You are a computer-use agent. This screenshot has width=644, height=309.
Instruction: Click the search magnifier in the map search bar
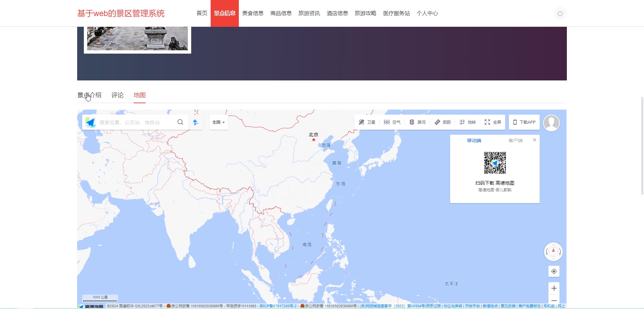pyautogui.click(x=180, y=122)
